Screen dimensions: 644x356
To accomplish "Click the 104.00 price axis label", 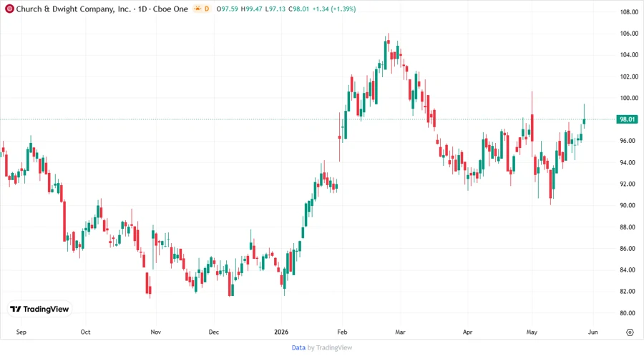I will tap(629, 54).
